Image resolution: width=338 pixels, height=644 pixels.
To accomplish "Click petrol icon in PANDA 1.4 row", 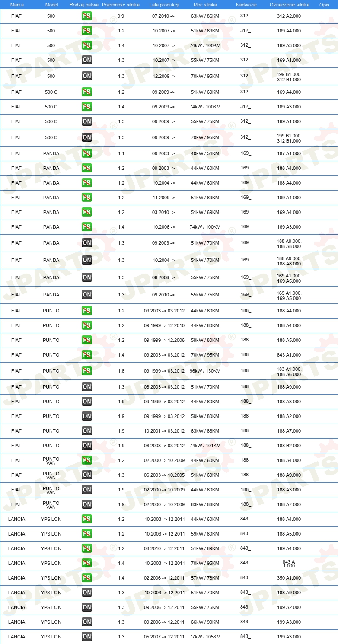I will [87, 227].
